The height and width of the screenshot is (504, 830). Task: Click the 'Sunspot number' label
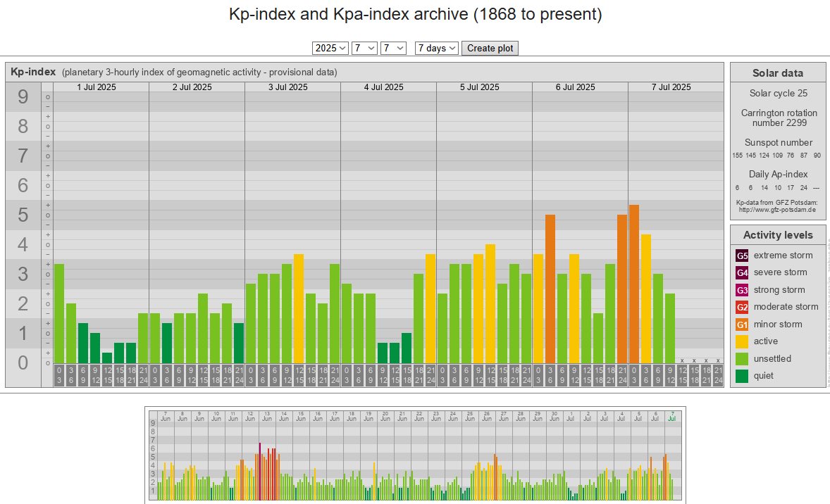click(778, 143)
